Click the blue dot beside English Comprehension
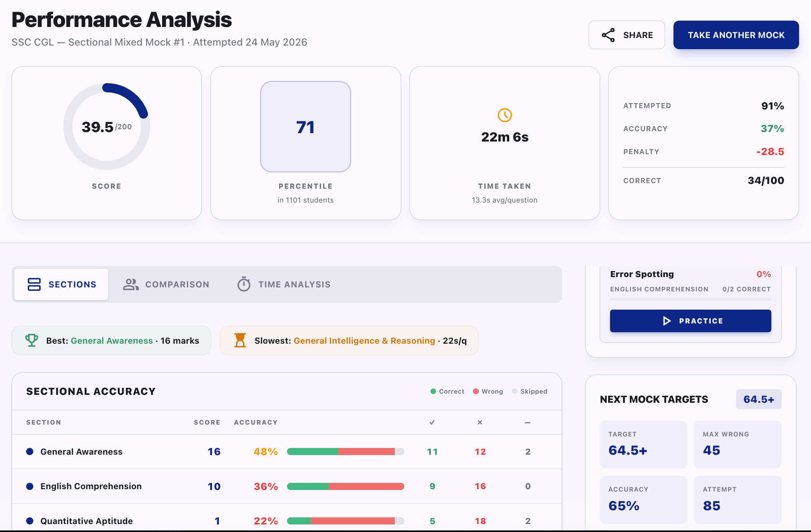This screenshot has width=811, height=532. pos(30,486)
